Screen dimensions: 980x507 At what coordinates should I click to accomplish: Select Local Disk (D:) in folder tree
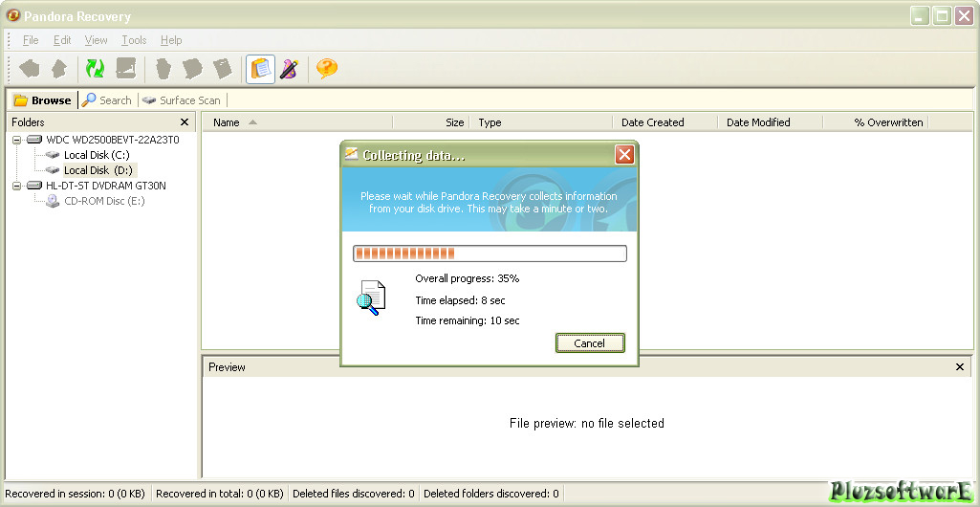point(98,170)
